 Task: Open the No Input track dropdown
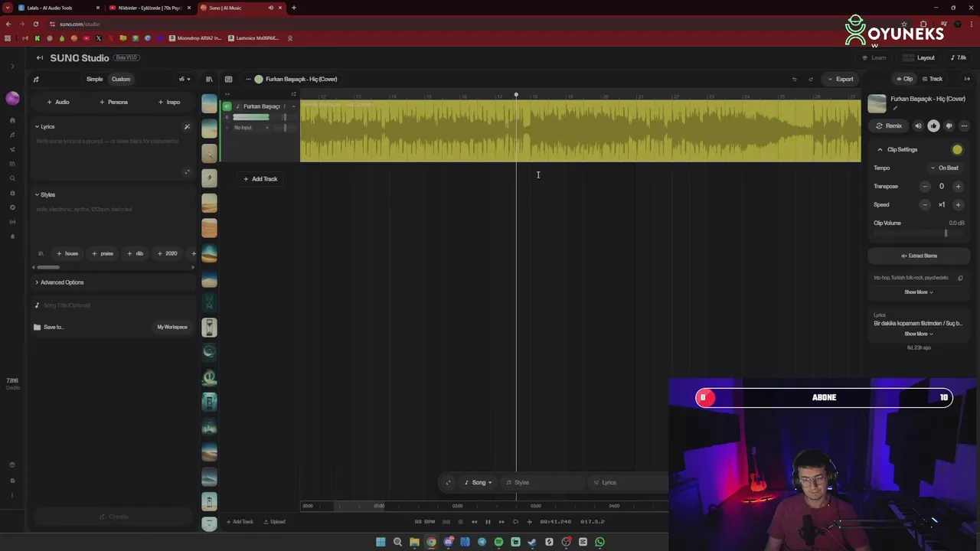251,128
